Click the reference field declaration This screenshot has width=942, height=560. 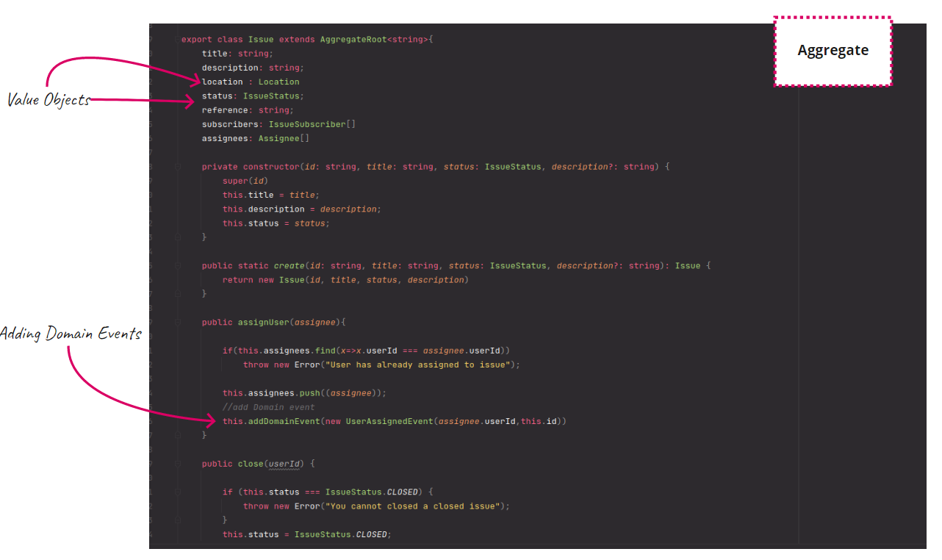[x=248, y=110]
